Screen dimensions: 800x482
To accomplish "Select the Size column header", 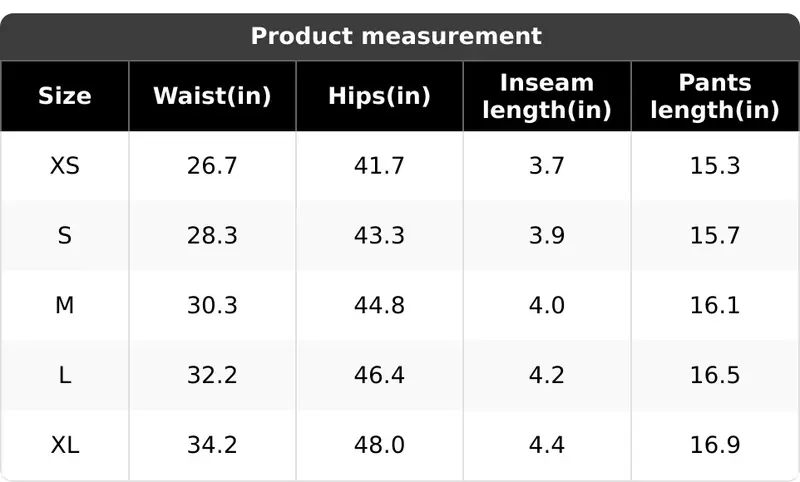I will (x=65, y=96).
